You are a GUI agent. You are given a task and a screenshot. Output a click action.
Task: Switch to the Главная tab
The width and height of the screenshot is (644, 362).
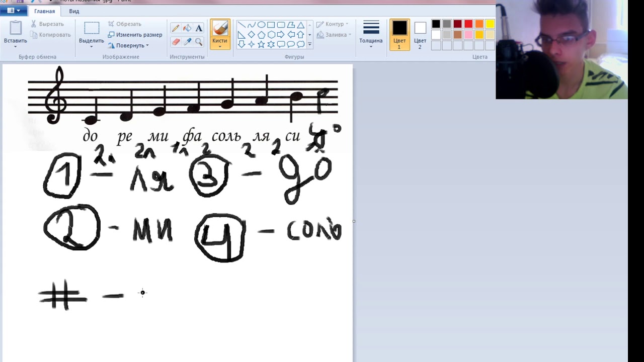pyautogui.click(x=45, y=11)
